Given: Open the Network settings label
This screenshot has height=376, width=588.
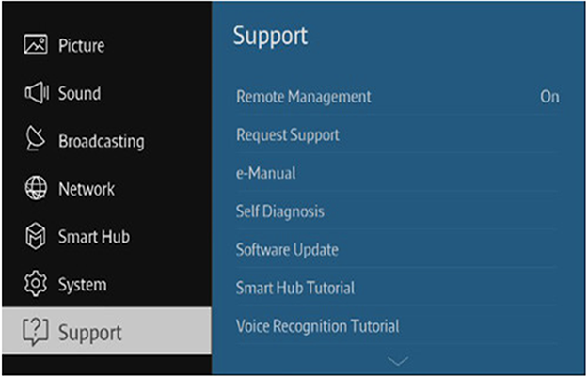Looking at the screenshot, I should (87, 189).
